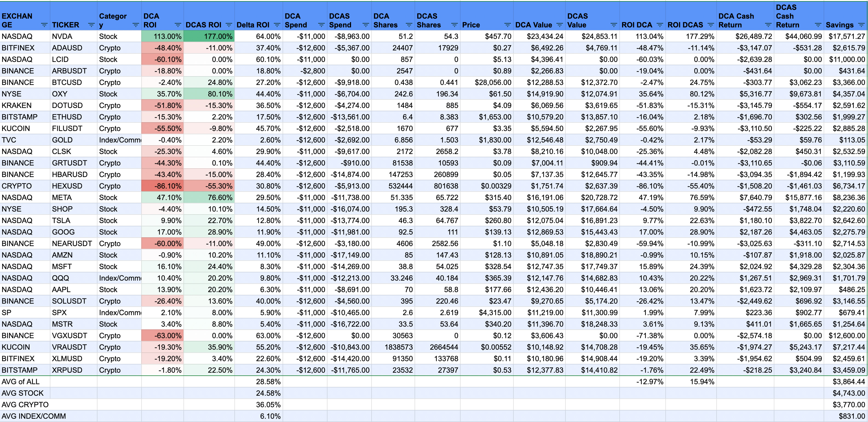This screenshot has height=422, width=868.
Task: Click OXY DCAS ROI 80.10% cell
Action: tap(209, 94)
